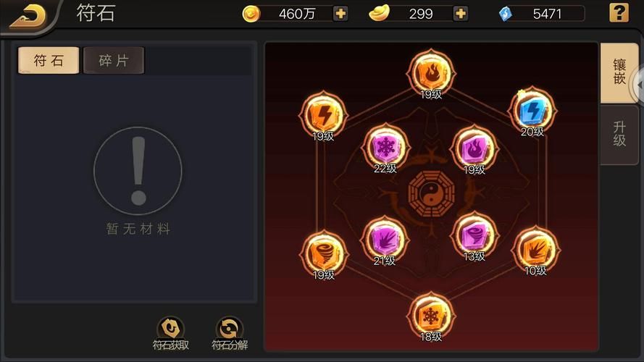Select the purple flame rune level 19
Viewport: 644px width, 362px height.
tap(474, 149)
